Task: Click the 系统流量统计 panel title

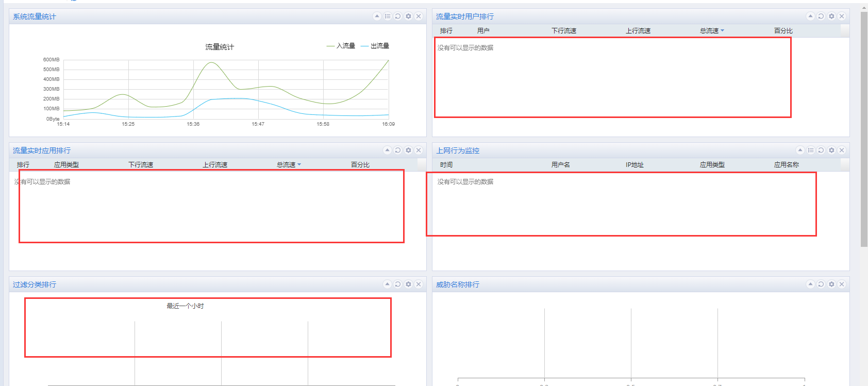Action: tap(35, 16)
